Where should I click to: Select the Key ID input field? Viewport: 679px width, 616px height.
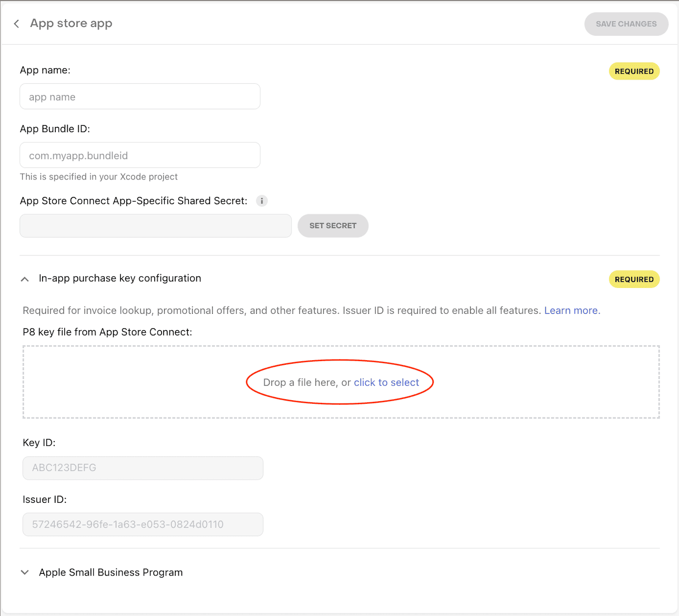143,468
